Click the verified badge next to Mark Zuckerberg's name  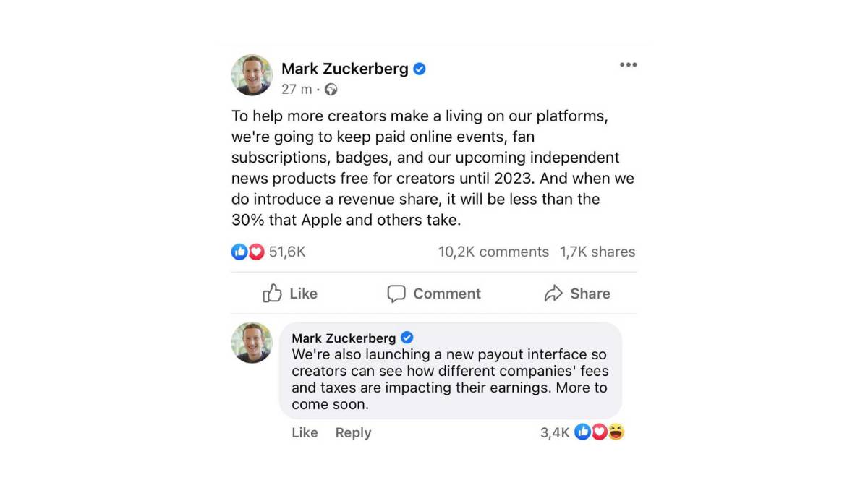point(420,69)
